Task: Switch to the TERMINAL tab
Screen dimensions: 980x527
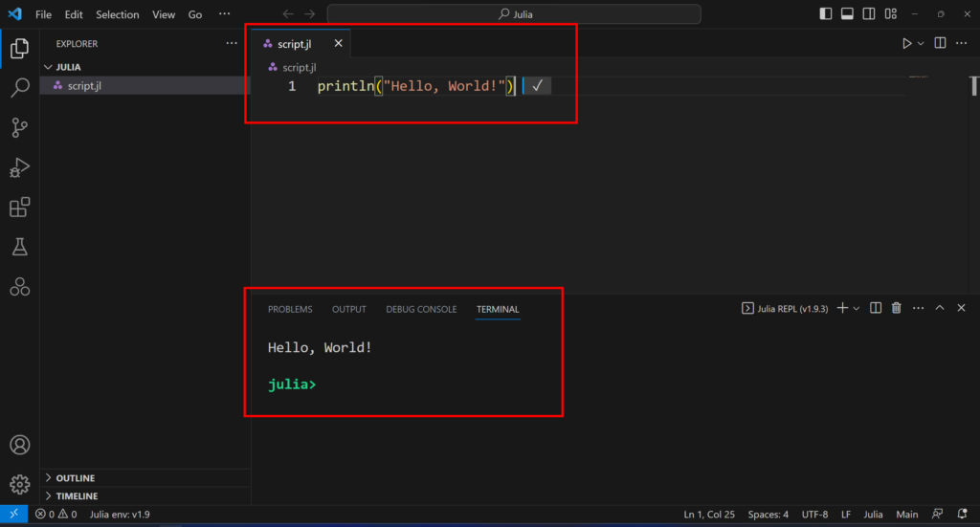Action: [x=498, y=309]
